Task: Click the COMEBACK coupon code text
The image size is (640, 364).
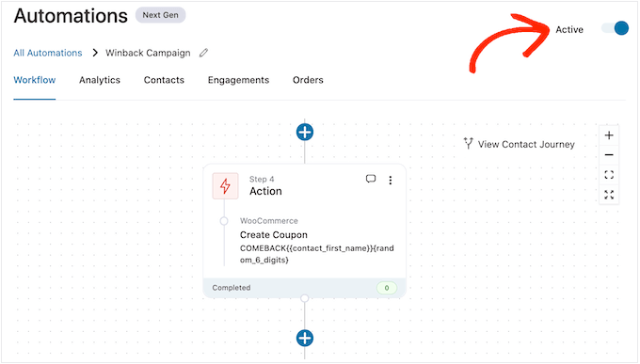Action: click(x=317, y=254)
